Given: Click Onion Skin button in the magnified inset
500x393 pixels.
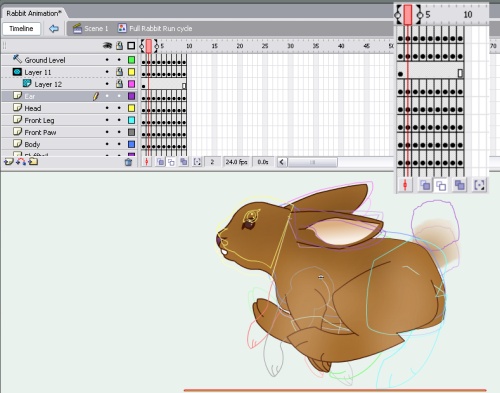Looking at the screenshot, I should 424,185.
